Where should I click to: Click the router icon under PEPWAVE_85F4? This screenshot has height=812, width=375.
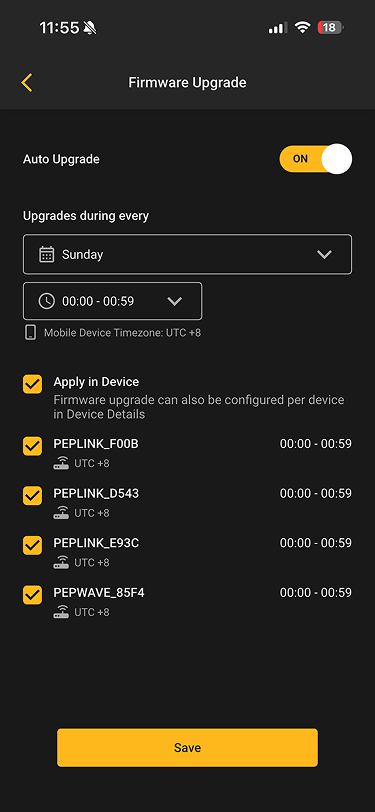[61, 612]
